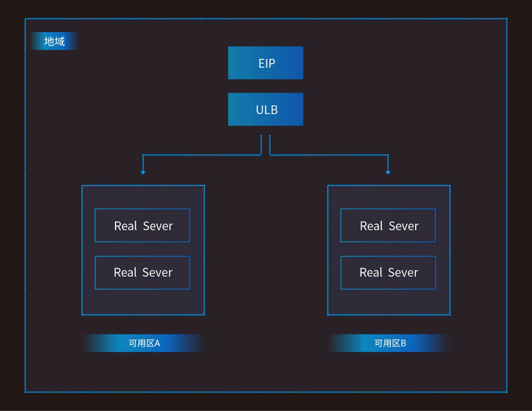Viewport: 532px width, 411px height.
Task: Select the lower Real Sever in 可用区A
Action: coord(142,273)
